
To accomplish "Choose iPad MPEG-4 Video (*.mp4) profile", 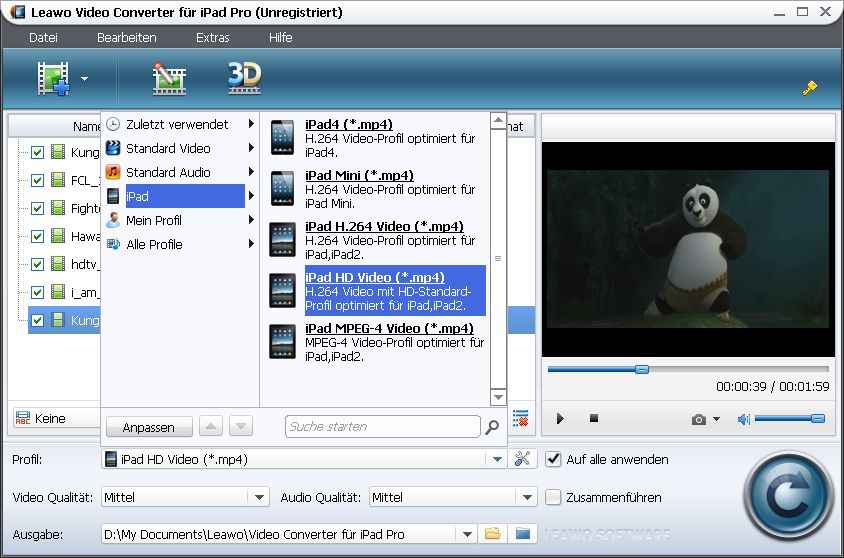I will (x=389, y=328).
